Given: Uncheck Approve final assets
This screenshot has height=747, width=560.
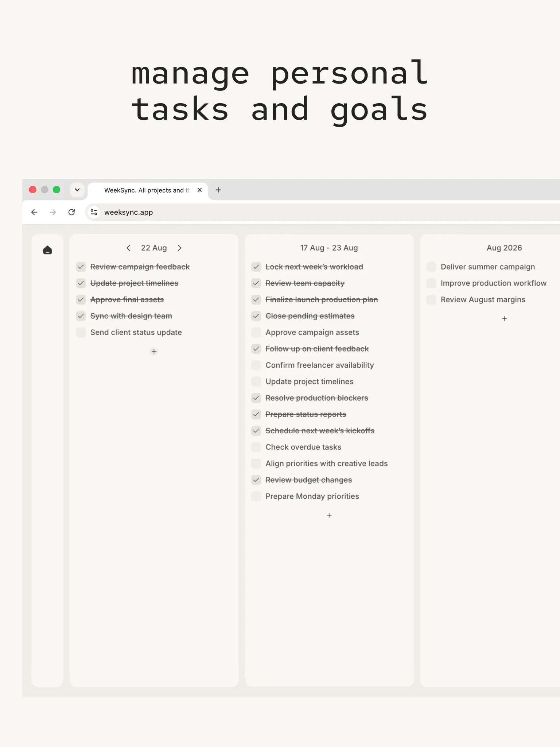Looking at the screenshot, I should point(81,299).
